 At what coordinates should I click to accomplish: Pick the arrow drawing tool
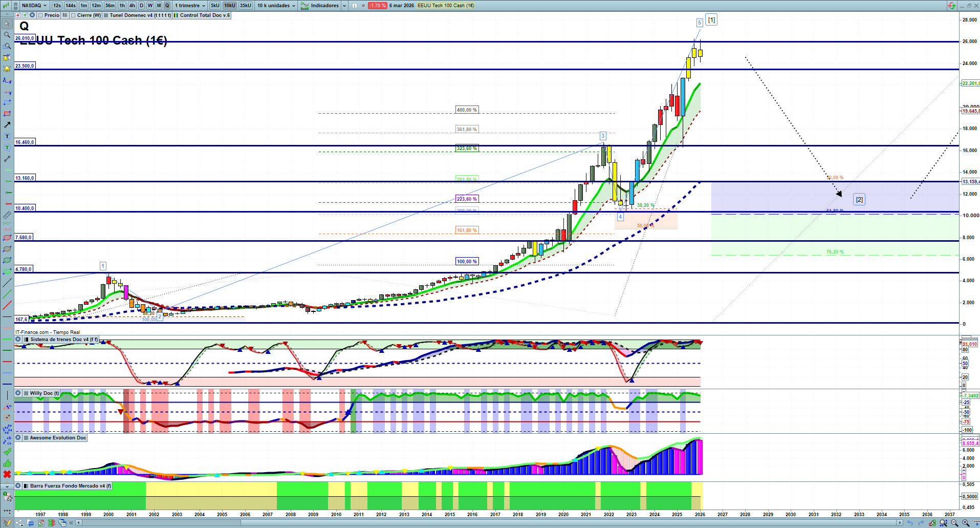[x=7, y=125]
